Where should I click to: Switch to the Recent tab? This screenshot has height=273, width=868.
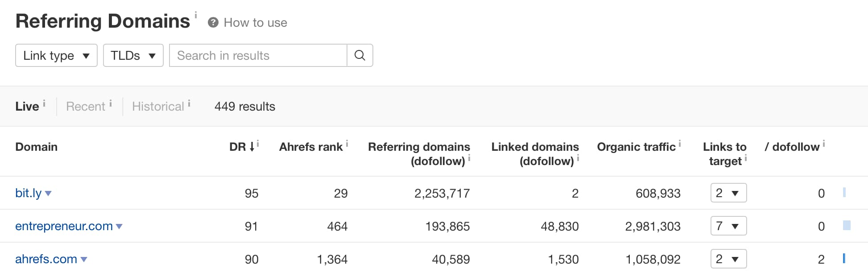[x=86, y=107]
